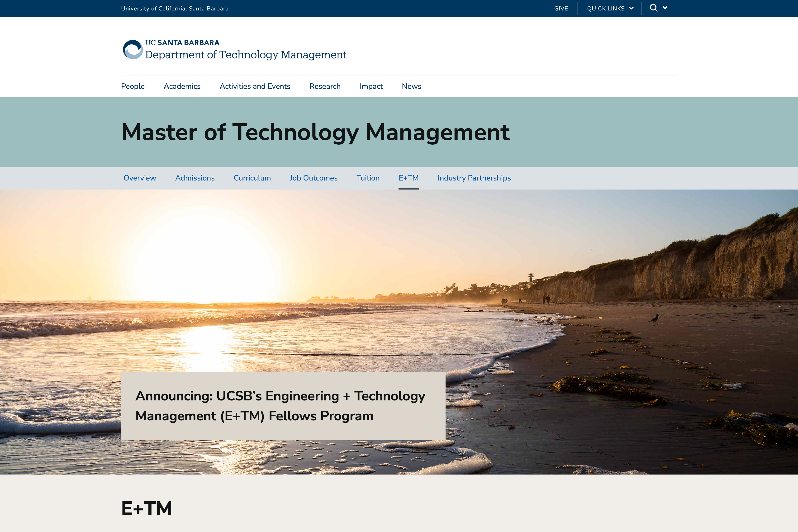The width and height of the screenshot is (798, 532).
Task: Open the Quick Links dropdown
Action: [610, 9]
